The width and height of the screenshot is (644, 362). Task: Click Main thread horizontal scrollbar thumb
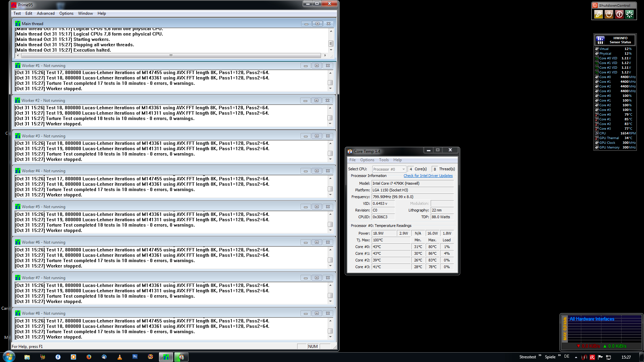(171, 55)
